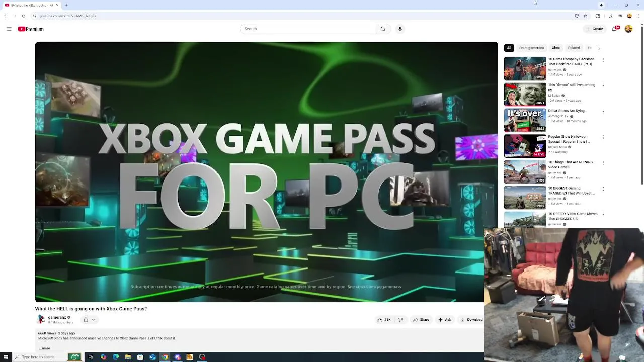Open YouTube notifications bell
The image size is (644, 362).
click(x=614, y=29)
